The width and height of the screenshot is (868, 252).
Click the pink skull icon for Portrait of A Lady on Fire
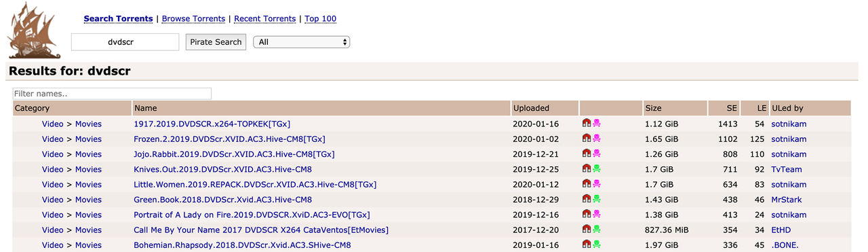[x=597, y=215]
